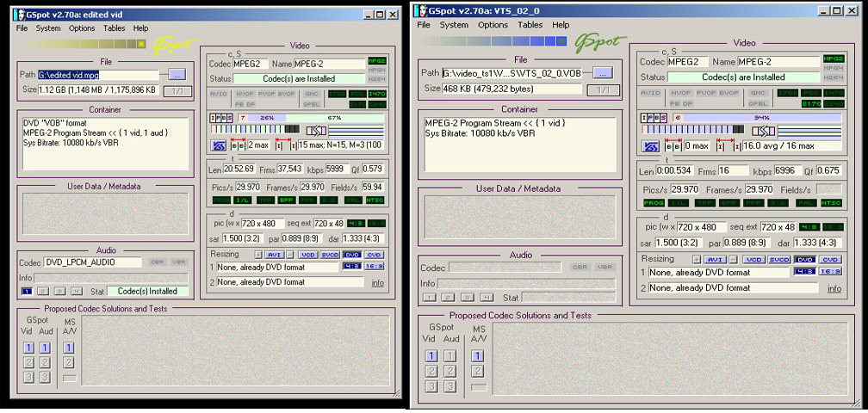Toggle 16:9 aspect button in edited vid Resizing

tap(375, 267)
